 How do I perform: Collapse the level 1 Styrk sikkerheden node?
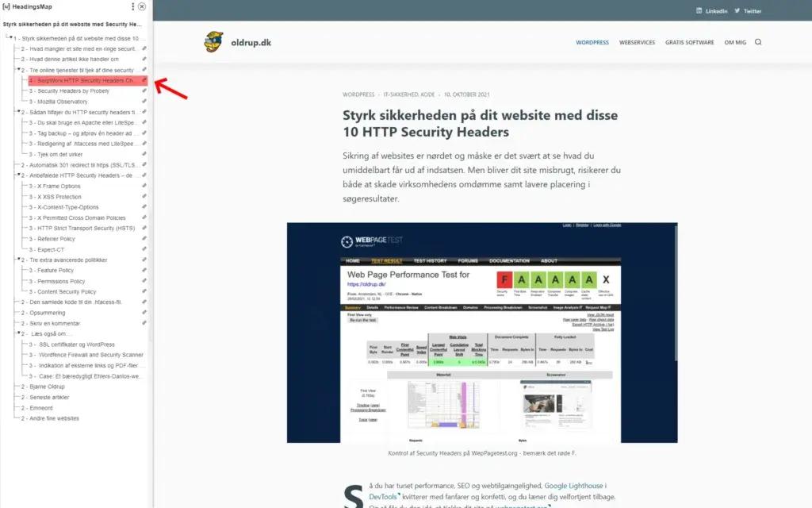pos(11,37)
